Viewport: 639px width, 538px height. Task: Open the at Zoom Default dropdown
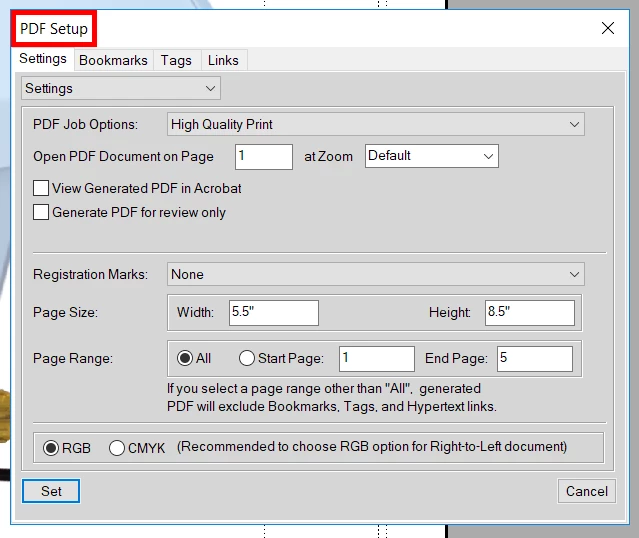pyautogui.click(x=432, y=156)
